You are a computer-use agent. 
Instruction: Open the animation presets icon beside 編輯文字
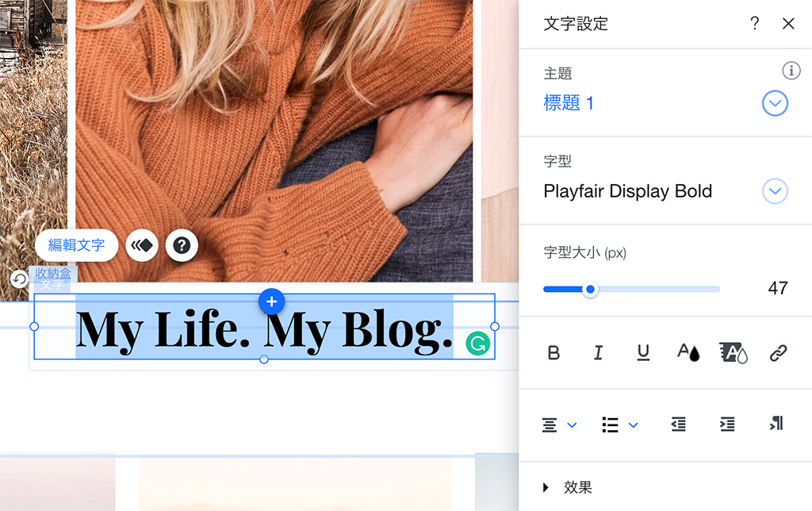pyautogui.click(x=141, y=245)
